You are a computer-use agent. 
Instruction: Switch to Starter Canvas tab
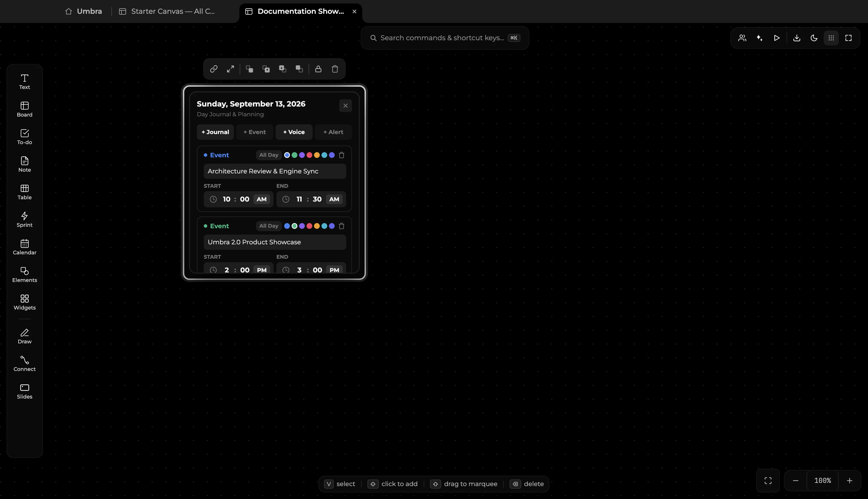point(167,11)
